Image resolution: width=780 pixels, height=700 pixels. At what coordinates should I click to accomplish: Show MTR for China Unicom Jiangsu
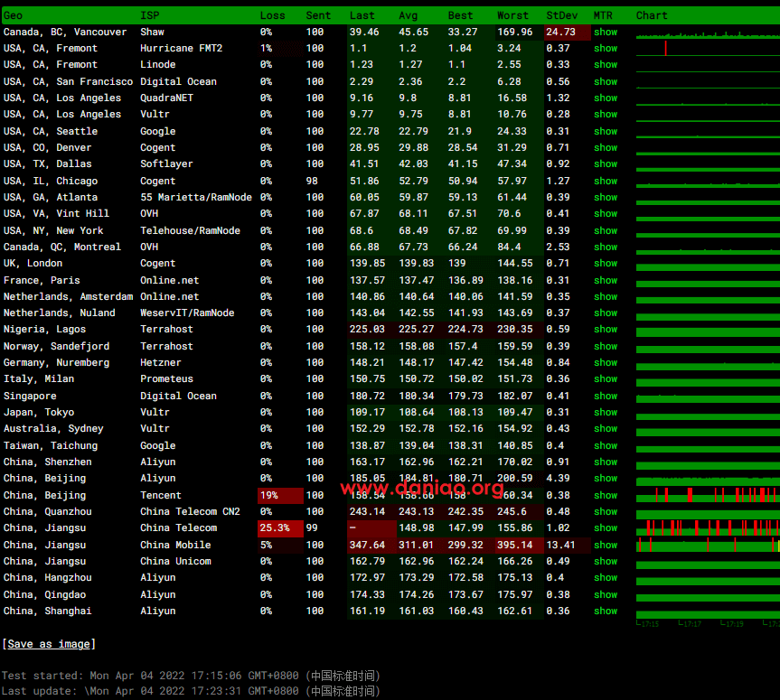pyautogui.click(x=606, y=561)
